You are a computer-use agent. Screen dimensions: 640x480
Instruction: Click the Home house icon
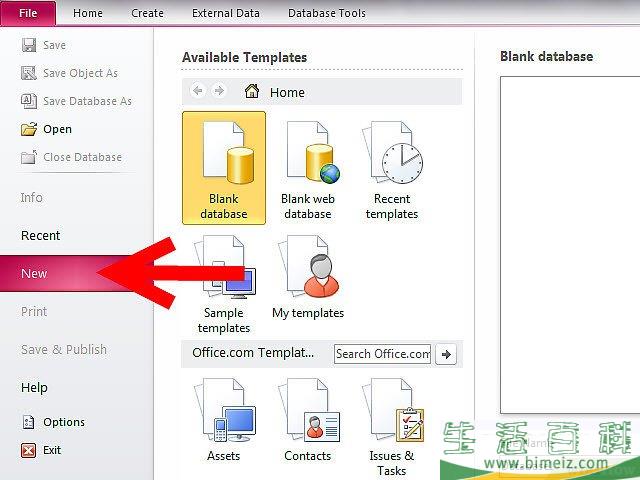pos(252,91)
